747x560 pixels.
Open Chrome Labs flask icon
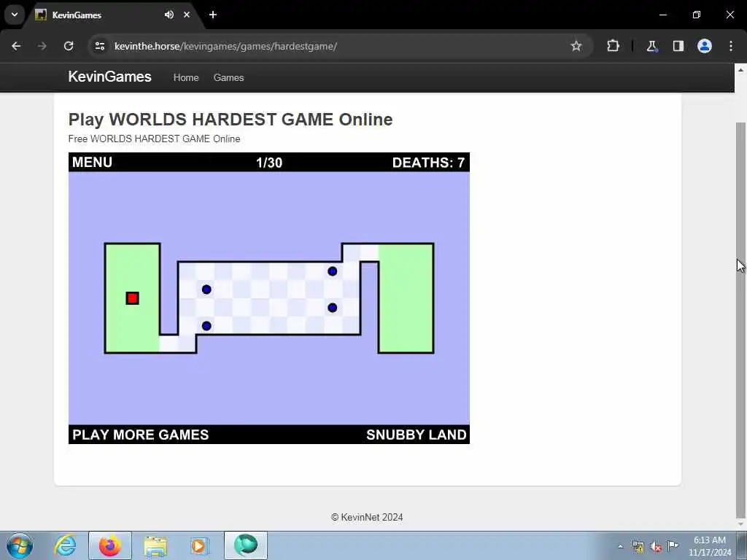pos(651,46)
